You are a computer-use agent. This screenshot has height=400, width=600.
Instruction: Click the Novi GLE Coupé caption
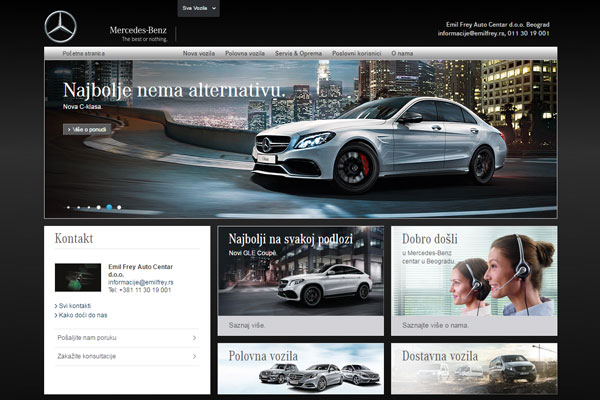[x=253, y=253]
